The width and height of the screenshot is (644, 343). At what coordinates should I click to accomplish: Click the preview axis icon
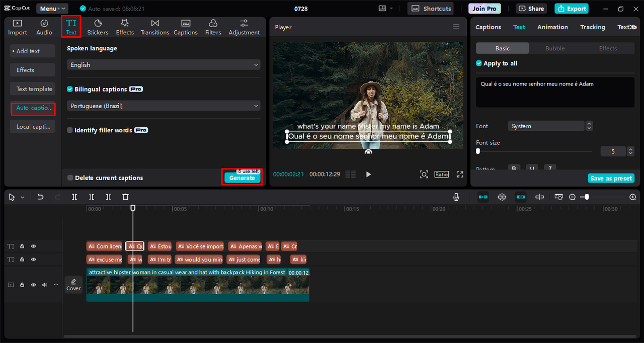[539, 197]
